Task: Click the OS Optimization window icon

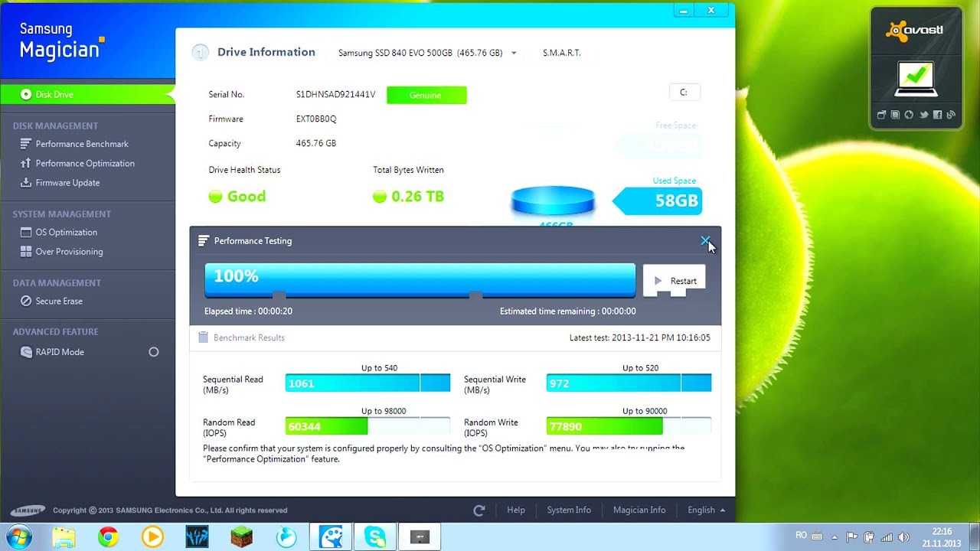Action: pos(25,232)
